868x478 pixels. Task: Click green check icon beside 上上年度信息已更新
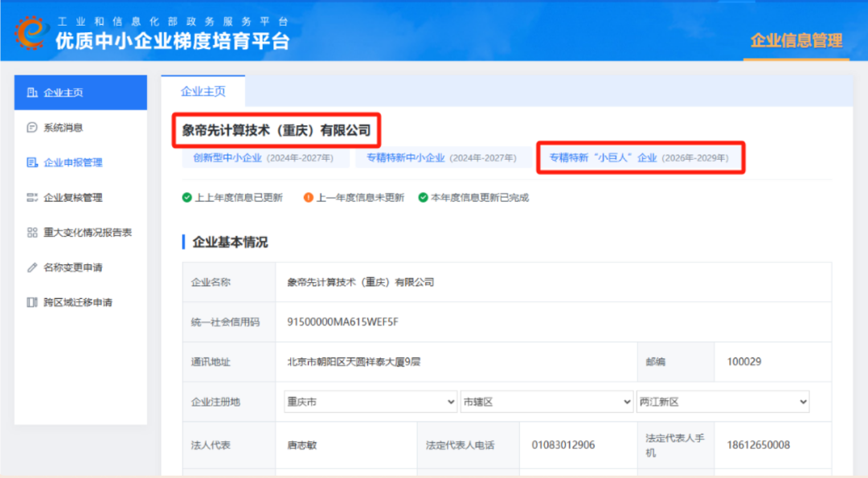[x=187, y=198]
